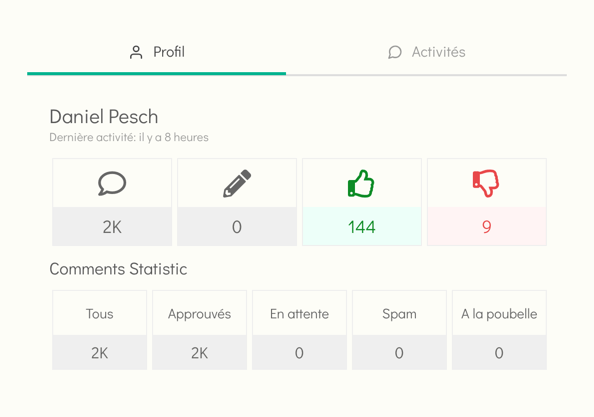The height and width of the screenshot is (417, 594).
Task: Click the 9 dislikes count
Action: 487,226
